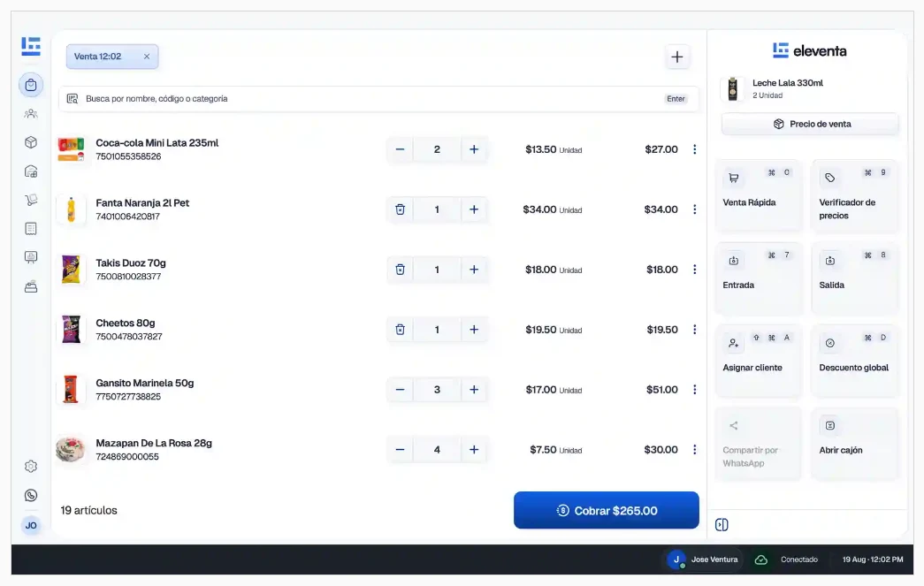Click the Leche Lala 330ml product thumbnail

coord(732,89)
